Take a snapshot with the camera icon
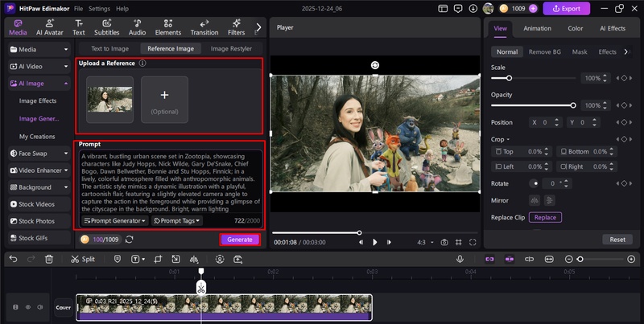Viewport: 644px width, 324px height. tap(444, 242)
